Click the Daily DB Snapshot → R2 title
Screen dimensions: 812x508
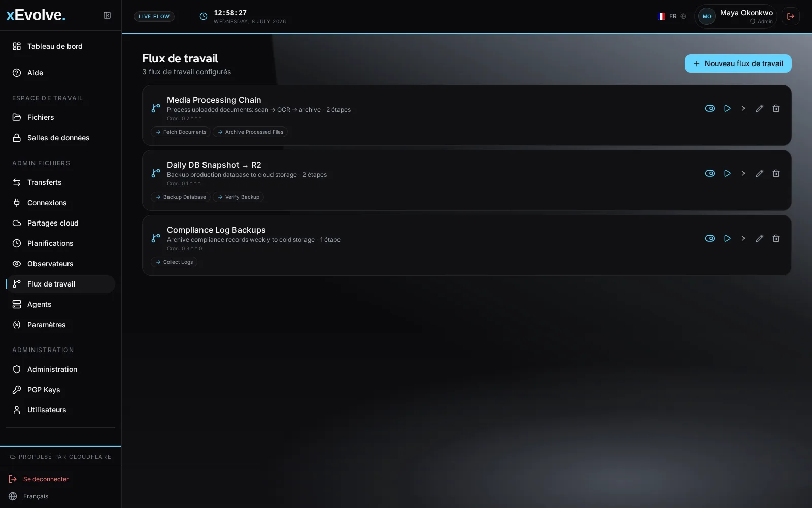point(214,165)
